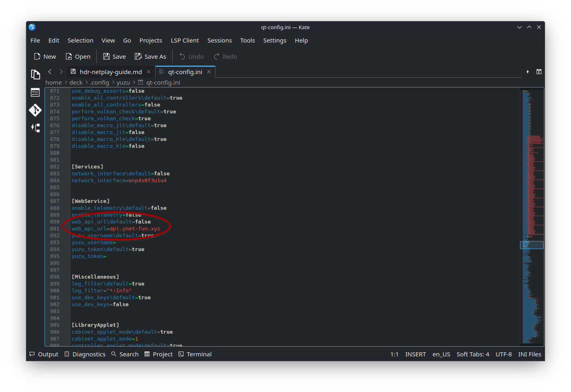This screenshot has width=571, height=392.
Task: Click the [Miscellaneous] section header line
Action: [96, 277]
